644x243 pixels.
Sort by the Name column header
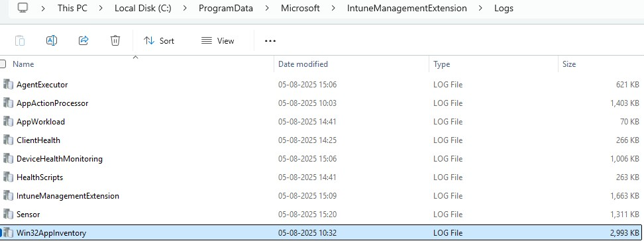pos(23,64)
